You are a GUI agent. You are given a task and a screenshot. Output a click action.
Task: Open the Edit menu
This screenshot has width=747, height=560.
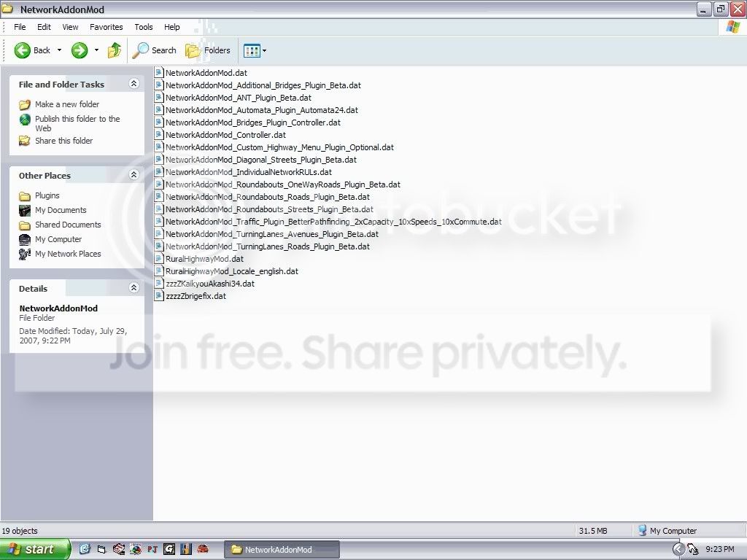click(44, 27)
